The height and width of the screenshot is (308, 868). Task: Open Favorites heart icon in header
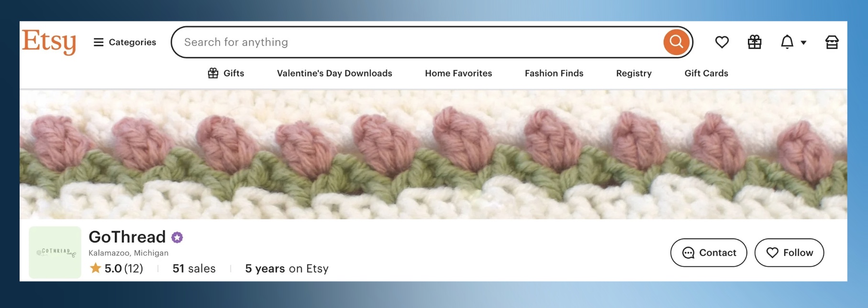[722, 42]
